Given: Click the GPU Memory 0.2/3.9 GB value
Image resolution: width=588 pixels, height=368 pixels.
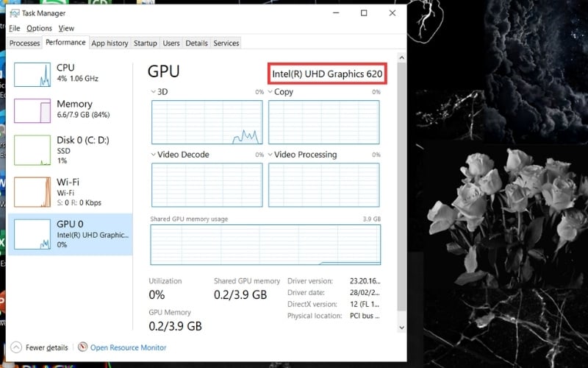Looking at the screenshot, I should 175,326.
